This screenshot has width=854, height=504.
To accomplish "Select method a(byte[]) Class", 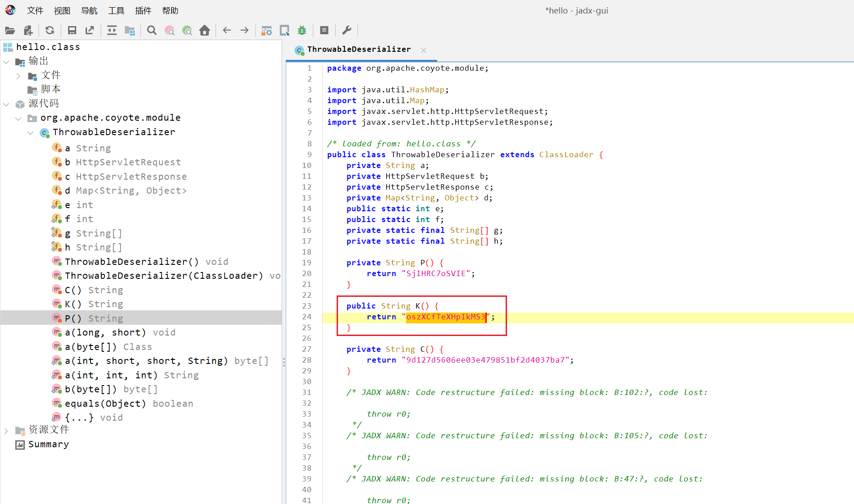I will click(108, 347).
